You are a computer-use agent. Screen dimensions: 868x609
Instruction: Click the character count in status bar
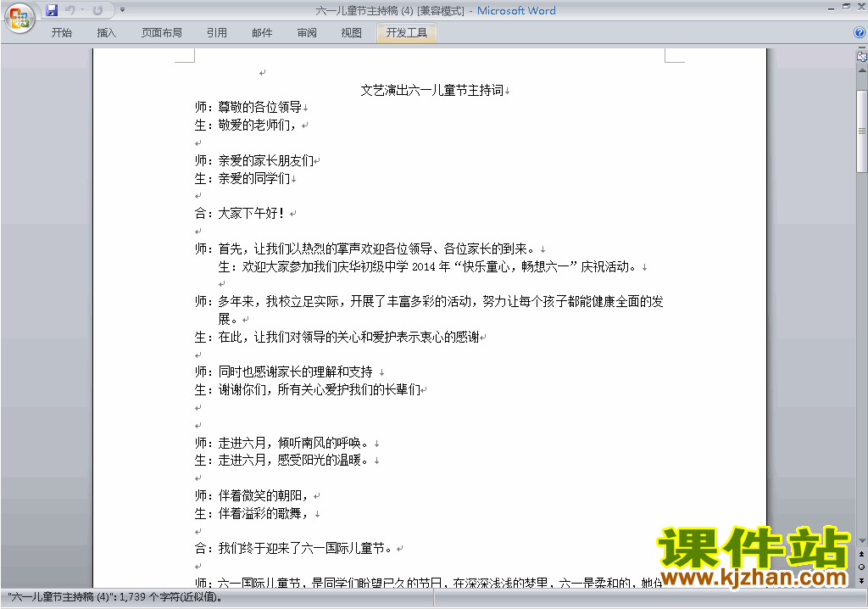[114, 597]
